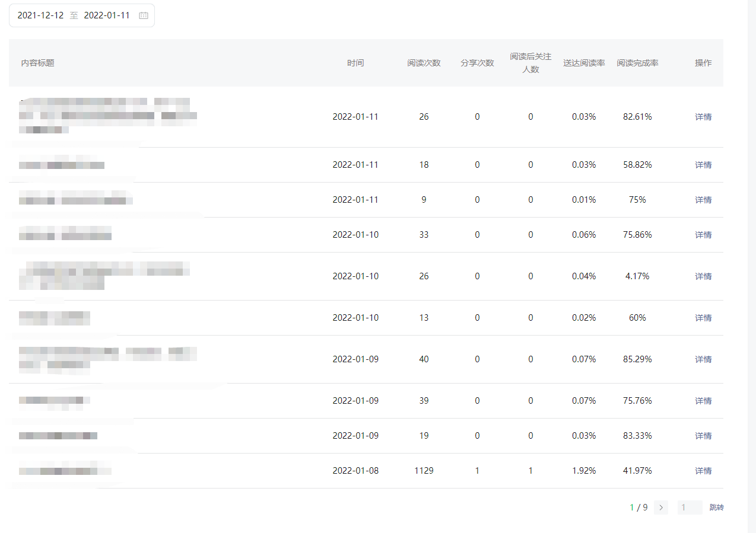Click the page number input box

point(690,508)
